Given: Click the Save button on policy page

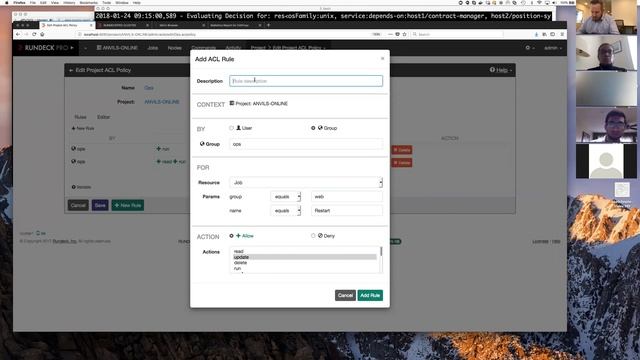Looking at the screenshot, I should pos(100,205).
